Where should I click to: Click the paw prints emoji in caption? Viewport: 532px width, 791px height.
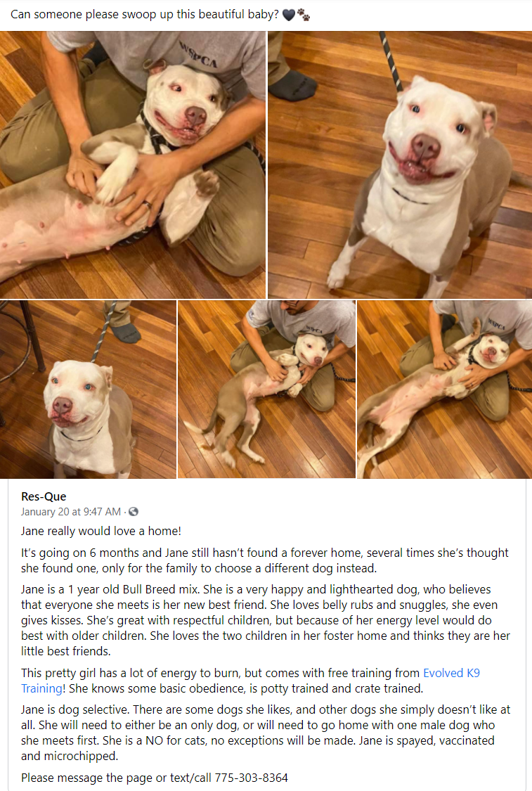(x=304, y=15)
